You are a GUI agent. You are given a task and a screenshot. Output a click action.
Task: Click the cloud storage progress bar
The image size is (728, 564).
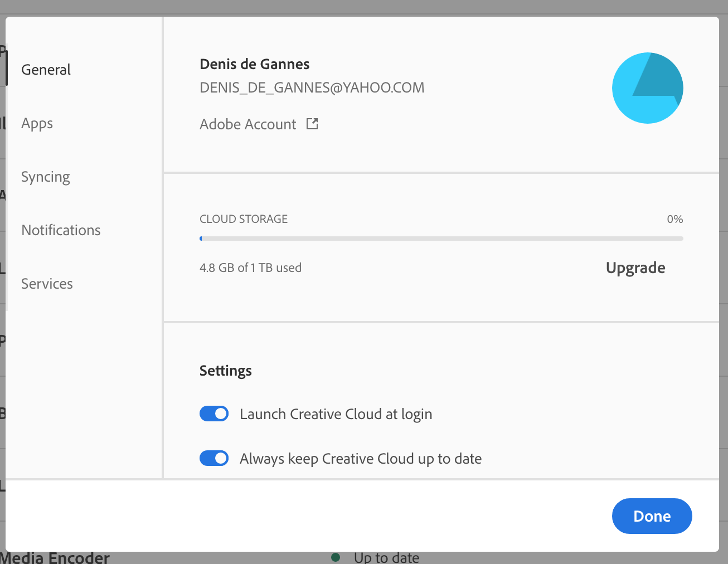[441, 239]
